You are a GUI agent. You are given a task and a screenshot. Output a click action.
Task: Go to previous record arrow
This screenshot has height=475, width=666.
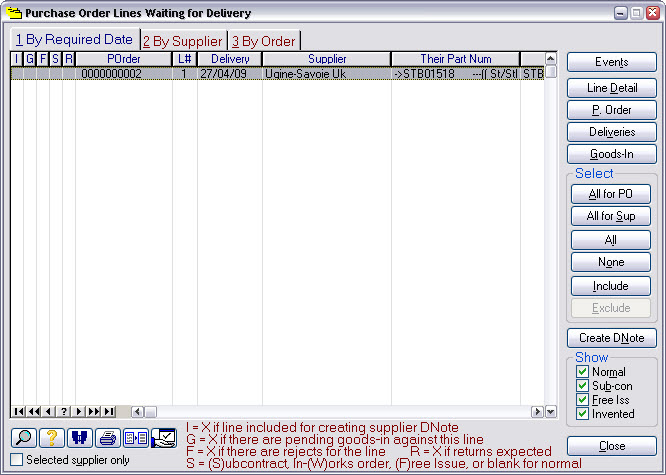coord(48,411)
